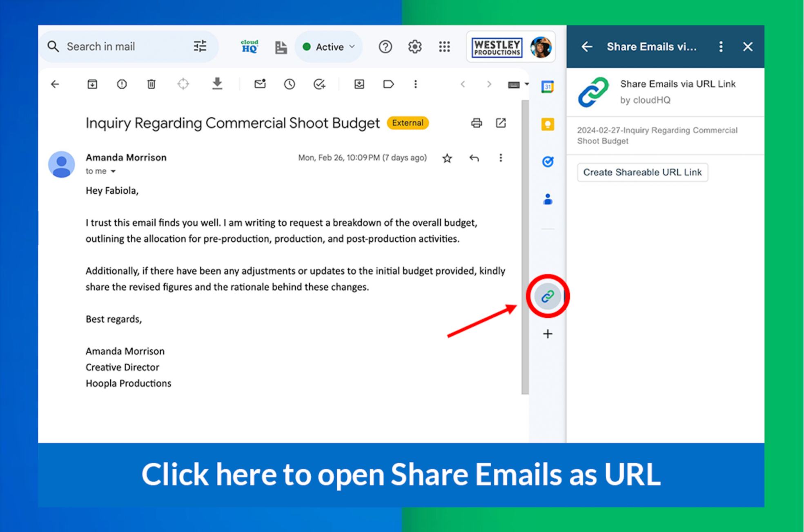Open toolbar more options menu
Screen dimensions: 804x532
point(415,84)
